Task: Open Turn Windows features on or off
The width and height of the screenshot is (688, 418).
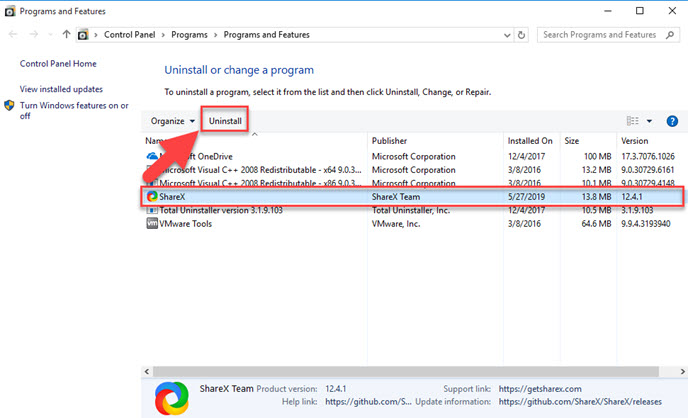Action: [74, 111]
